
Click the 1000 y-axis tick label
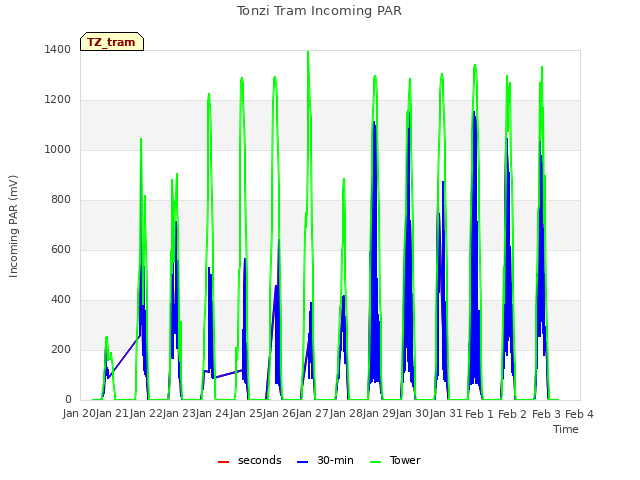point(58,150)
